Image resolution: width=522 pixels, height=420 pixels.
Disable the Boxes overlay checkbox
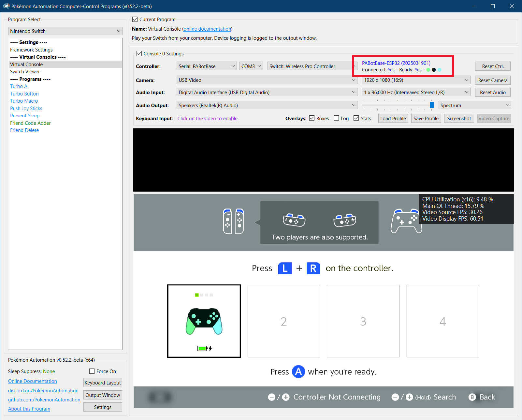click(312, 118)
